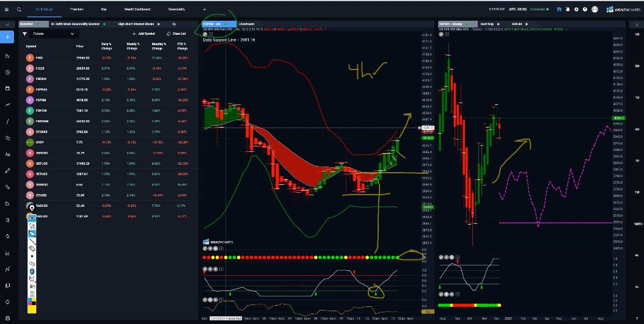Open the help question mark icon
The width and height of the screenshot is (644, 324).
point(585,9)
